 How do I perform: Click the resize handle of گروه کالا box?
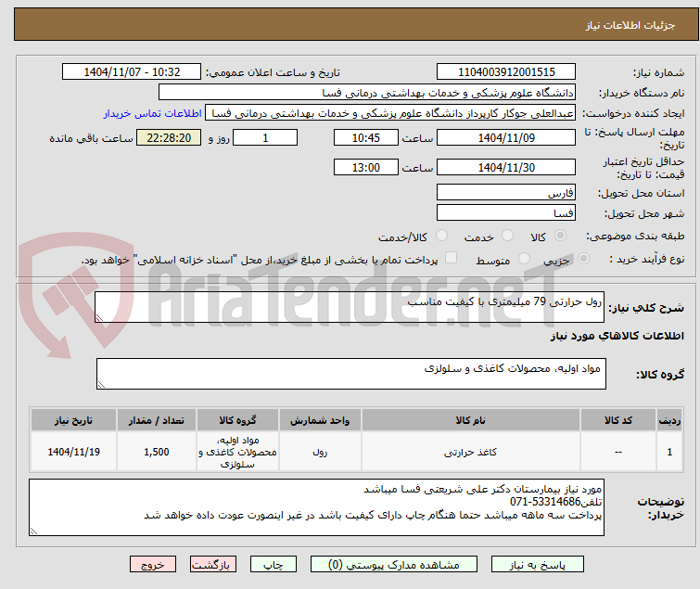(x=101, y=385)
